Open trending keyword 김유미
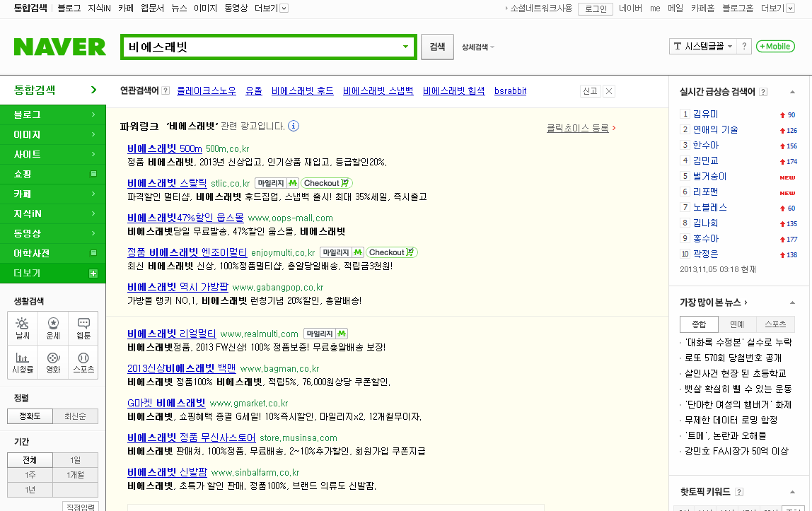The height and width of the screenshot is (511, 812). coord(705,114)
